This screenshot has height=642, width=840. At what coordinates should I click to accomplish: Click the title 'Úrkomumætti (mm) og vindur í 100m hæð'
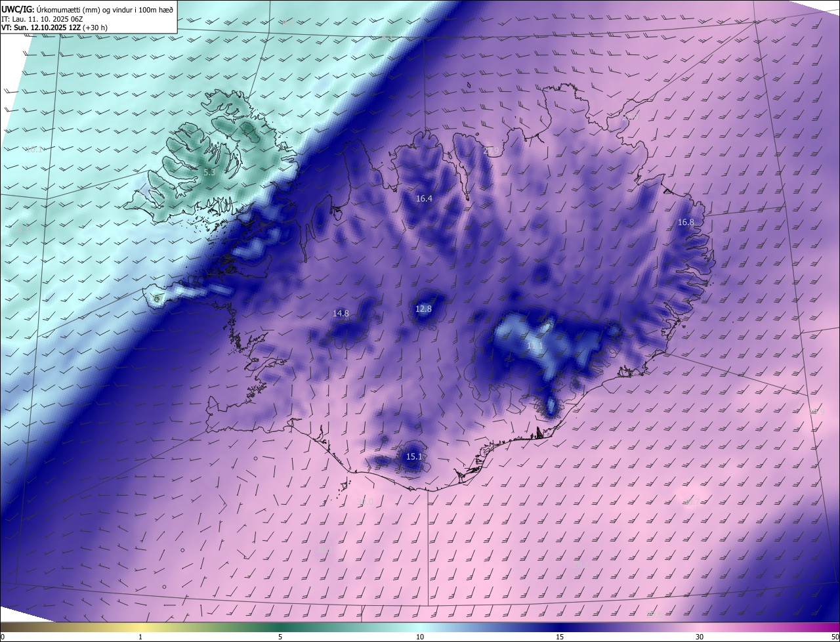105,9
